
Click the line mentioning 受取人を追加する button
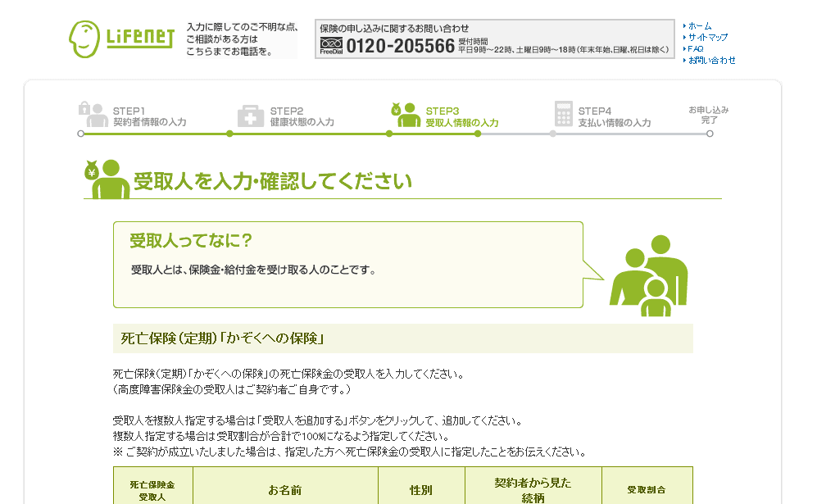tap(318, 420)
